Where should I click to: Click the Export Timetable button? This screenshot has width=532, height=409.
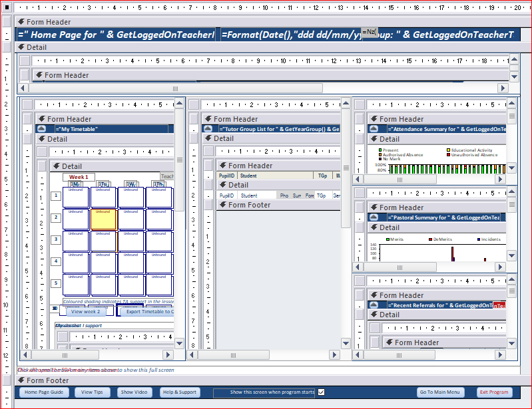148,311
